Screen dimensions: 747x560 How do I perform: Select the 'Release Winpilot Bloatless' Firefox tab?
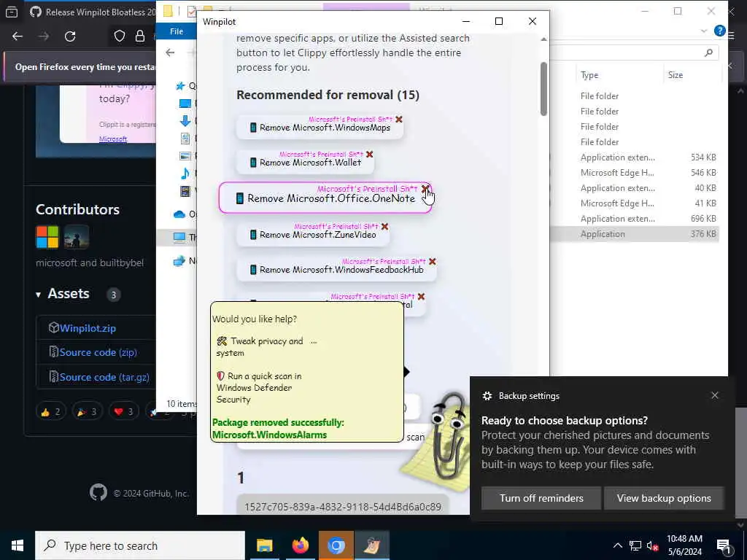pos(92,12)
